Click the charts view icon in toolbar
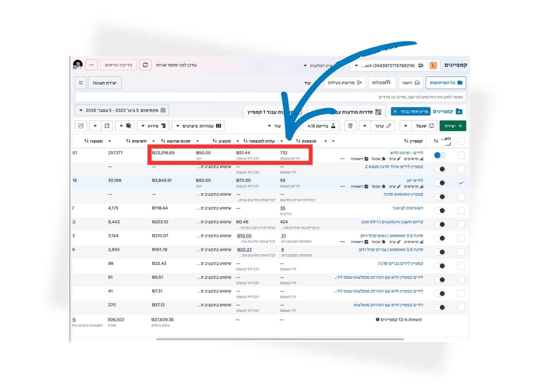Viewport: 540px width, 392px height. coord(81,126)
